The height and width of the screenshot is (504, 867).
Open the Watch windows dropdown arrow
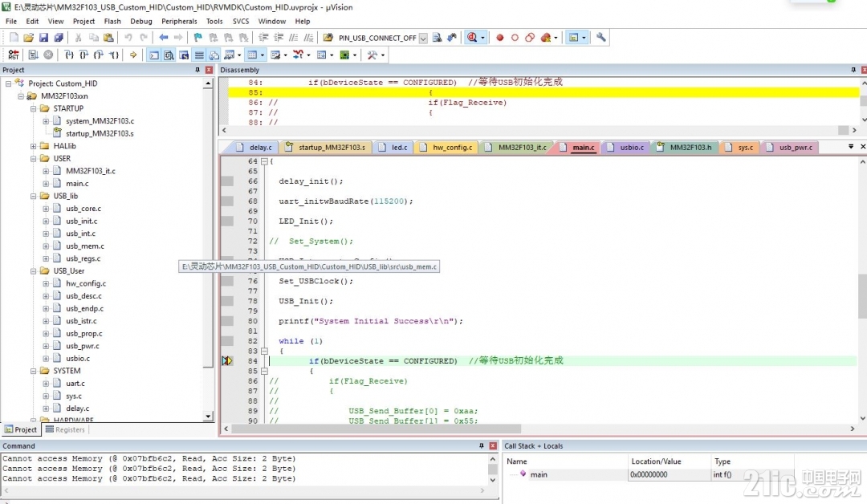[x=239, y=55]
